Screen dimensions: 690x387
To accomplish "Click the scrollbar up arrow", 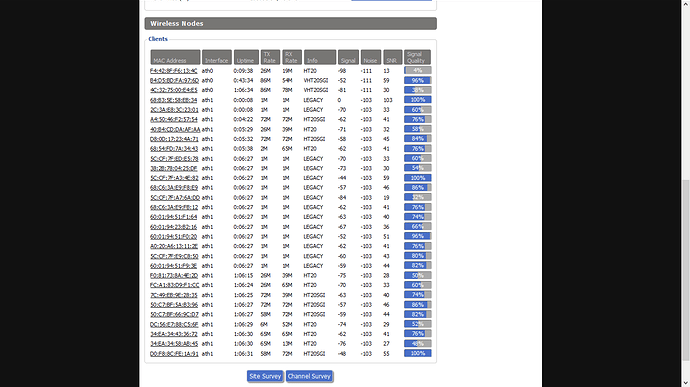I will tap(686, 4).
